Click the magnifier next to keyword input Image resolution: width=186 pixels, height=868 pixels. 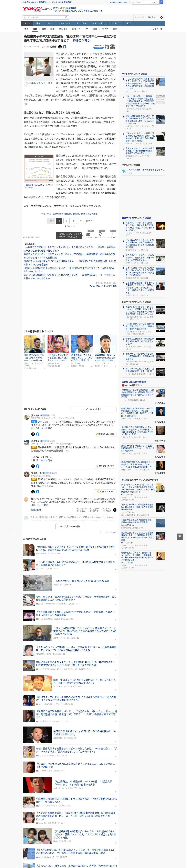tap(66, 17)
